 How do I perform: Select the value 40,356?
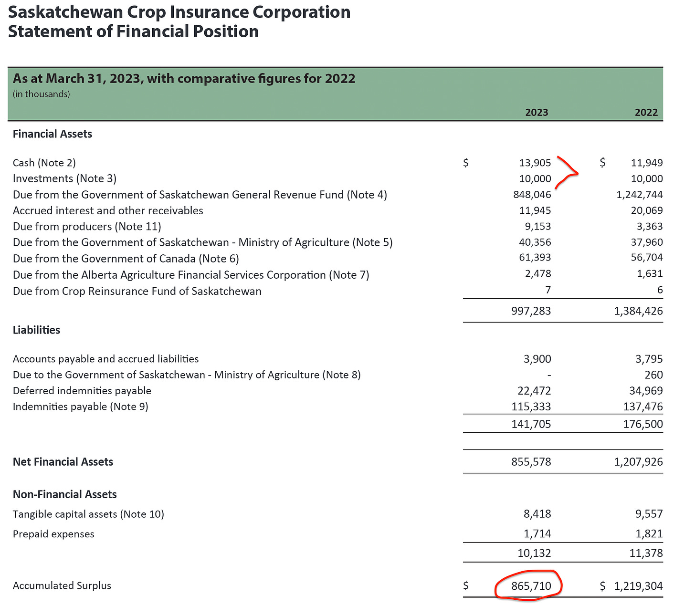pos(535,242)
